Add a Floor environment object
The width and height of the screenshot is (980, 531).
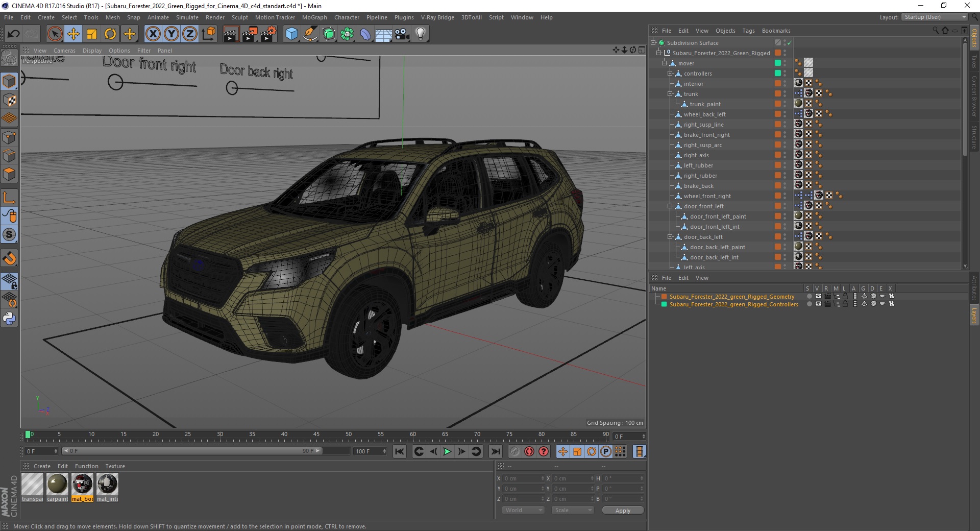click(384, 34)
